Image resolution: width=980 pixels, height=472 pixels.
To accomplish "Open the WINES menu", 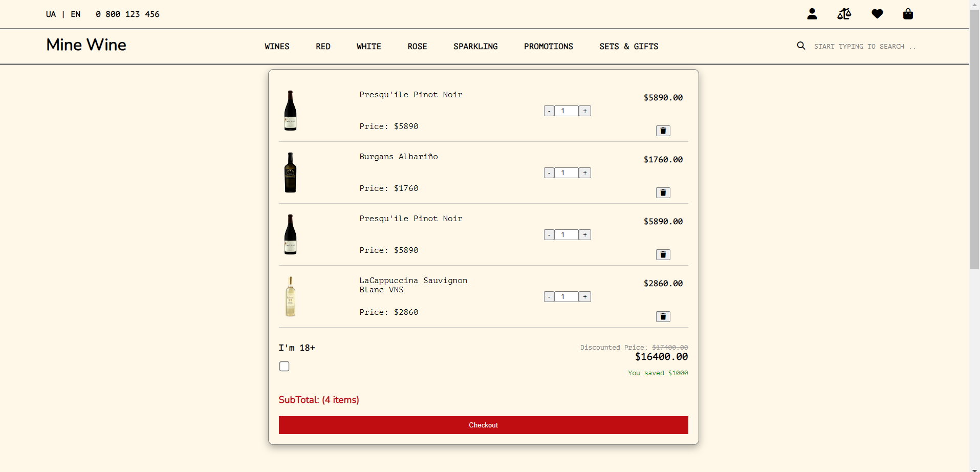I will pyautogui.click(x=276, y=46).
